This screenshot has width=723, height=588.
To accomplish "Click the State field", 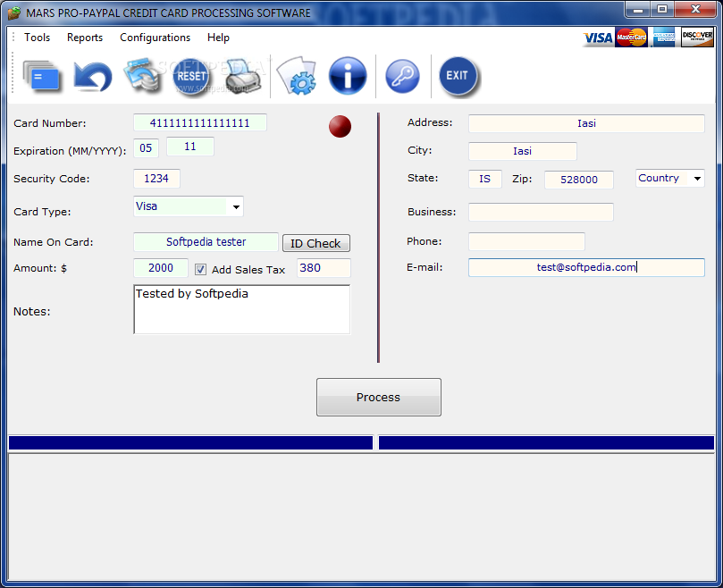I will pos(484,179).
